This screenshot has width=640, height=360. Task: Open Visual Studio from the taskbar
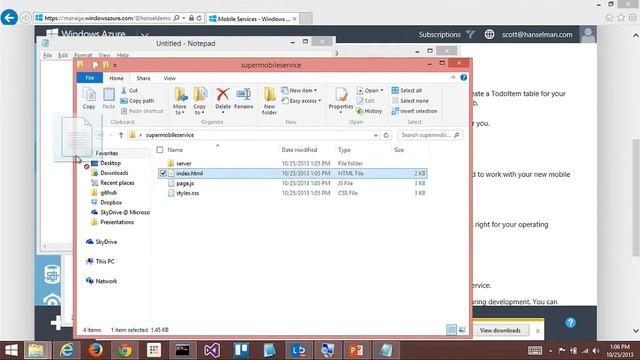212,350
